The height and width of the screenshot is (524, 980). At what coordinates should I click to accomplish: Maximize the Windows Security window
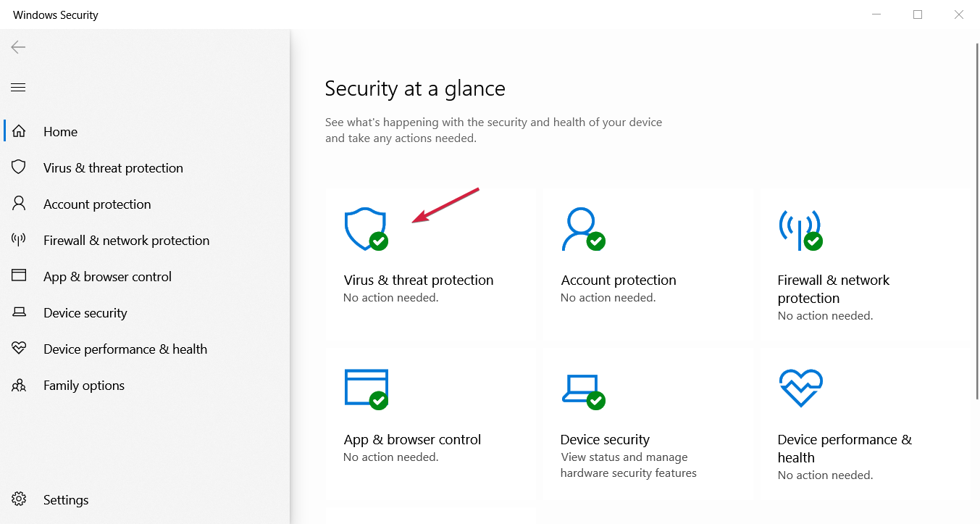coord(918,14)
